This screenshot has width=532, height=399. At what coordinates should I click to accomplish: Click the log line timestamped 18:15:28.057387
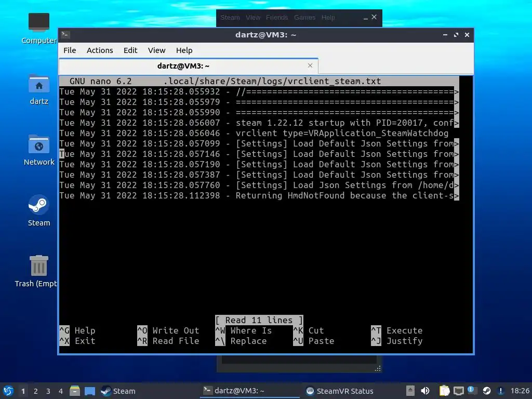tap(259, 175)
